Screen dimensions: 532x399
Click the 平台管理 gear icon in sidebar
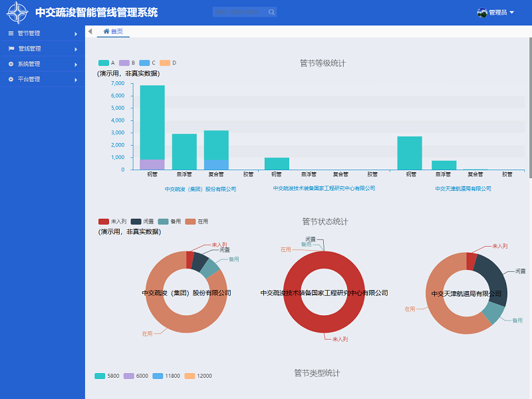coord(11,79)
